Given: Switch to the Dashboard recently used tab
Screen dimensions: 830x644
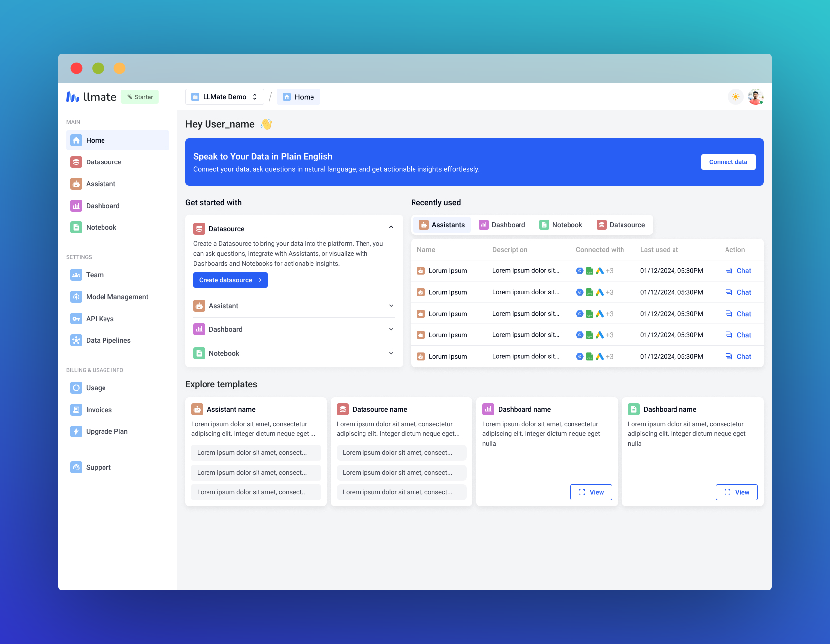Looking at the screenshot, I should pos(502,225).
